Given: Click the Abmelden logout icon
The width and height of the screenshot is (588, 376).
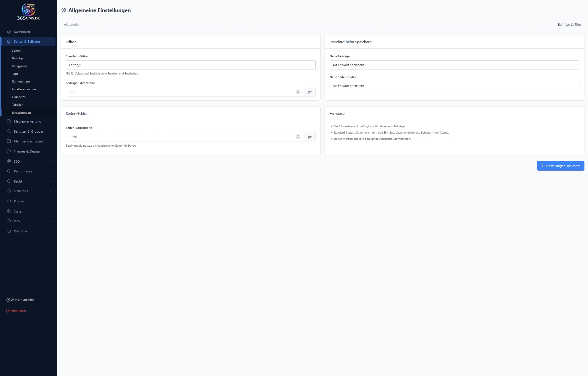Looking at the screenshot, I should (x=8, y=311).
